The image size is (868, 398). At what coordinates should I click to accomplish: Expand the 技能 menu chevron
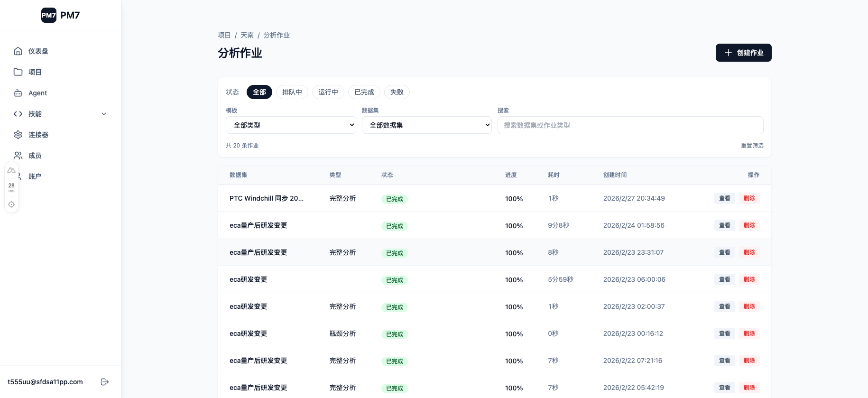[104, 114]
